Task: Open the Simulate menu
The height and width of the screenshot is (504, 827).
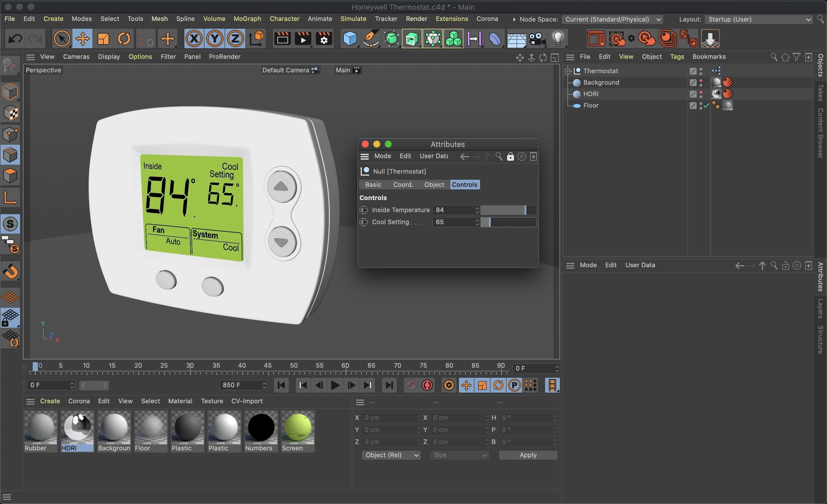Action: click(353, 19)
